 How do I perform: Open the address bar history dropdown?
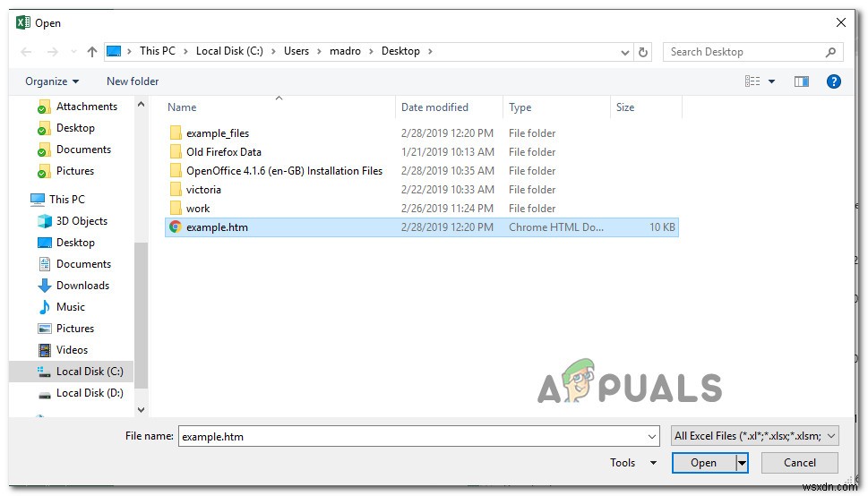pos(625,53)
